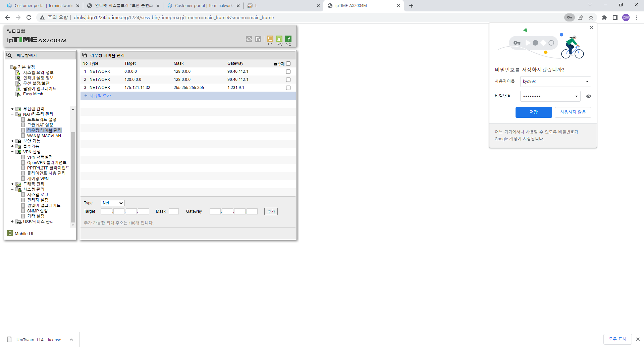Tick delete checkbox for 175.121.14.32 route
The width and height of the screenshot is (644, 349).
tap(288, 88)
